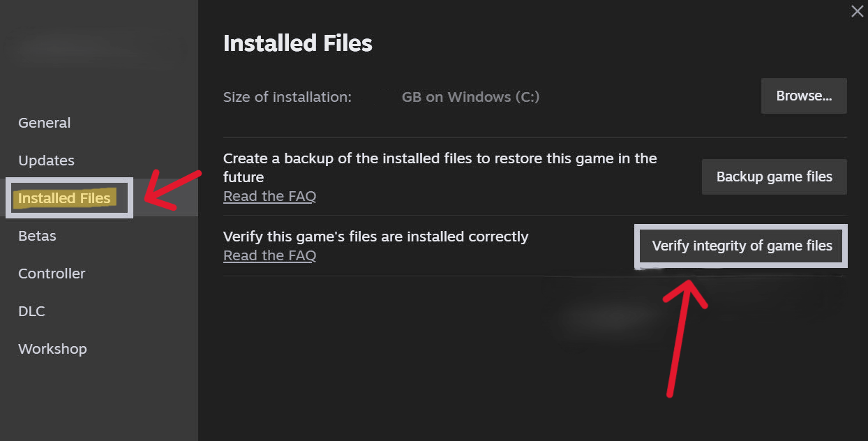This screenshot has height=441, width=868.
Task: Open Read the FAQ under verify description
Action: (269, 255)
